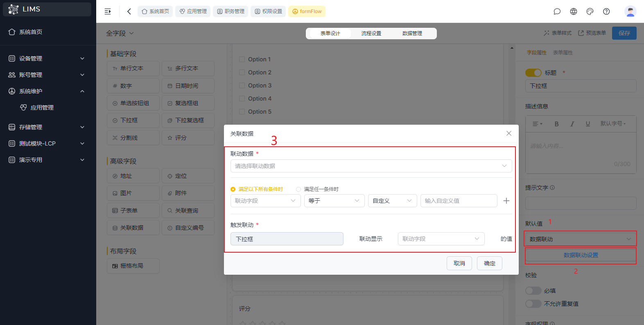This screenshot has height=325, width=644.
Task: Open the 系统首页 page tab
Action: [155, 11]
